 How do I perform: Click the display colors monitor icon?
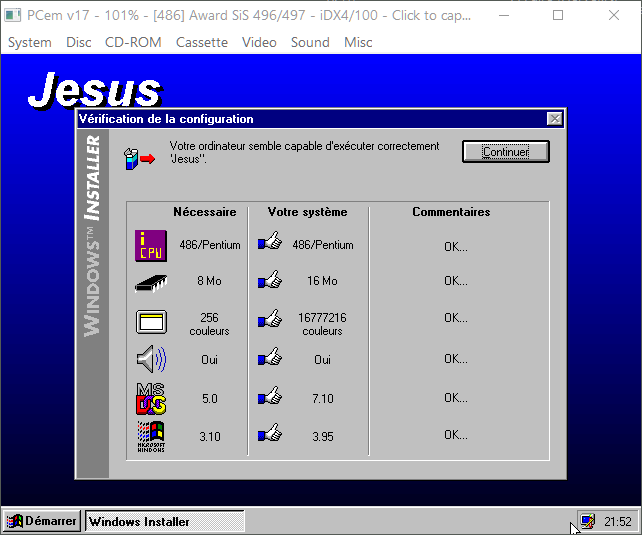click(150, 322)
